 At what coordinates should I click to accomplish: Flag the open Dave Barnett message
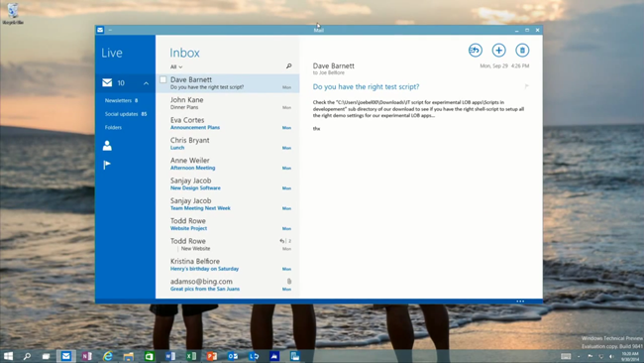[x=526, y=86]
